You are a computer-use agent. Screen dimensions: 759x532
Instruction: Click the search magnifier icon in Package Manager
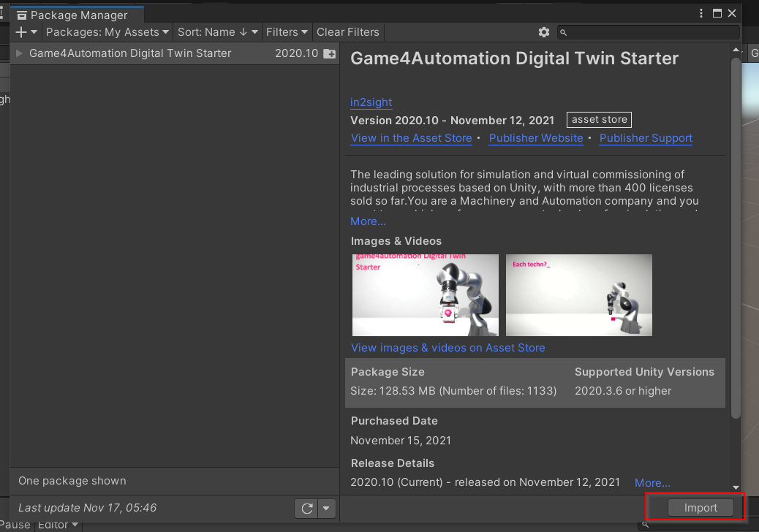563,32
